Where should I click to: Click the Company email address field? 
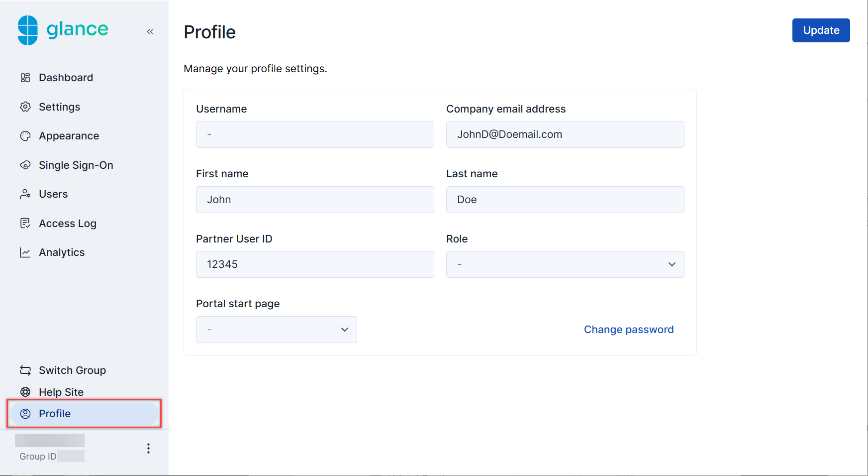565,134
